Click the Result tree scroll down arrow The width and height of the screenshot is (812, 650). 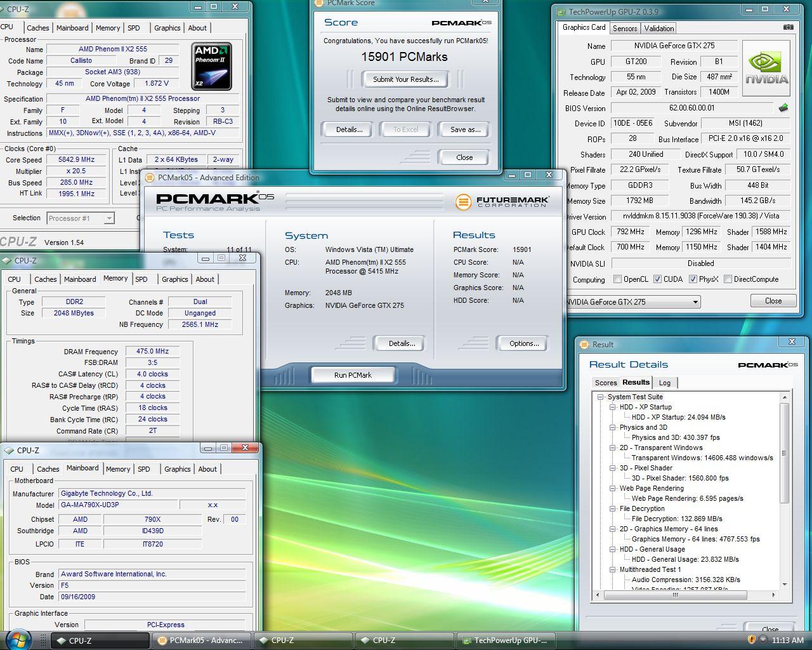(785, 585)
